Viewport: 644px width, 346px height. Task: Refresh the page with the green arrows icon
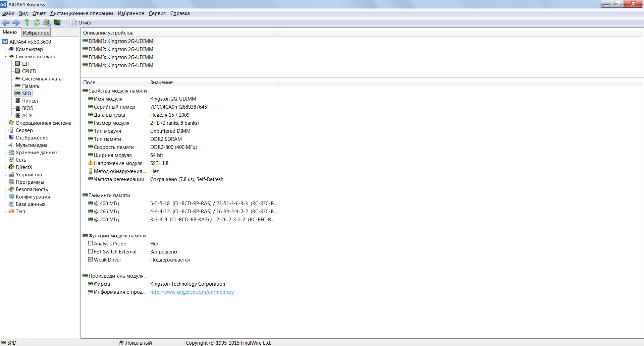click(x=37, y=22)
